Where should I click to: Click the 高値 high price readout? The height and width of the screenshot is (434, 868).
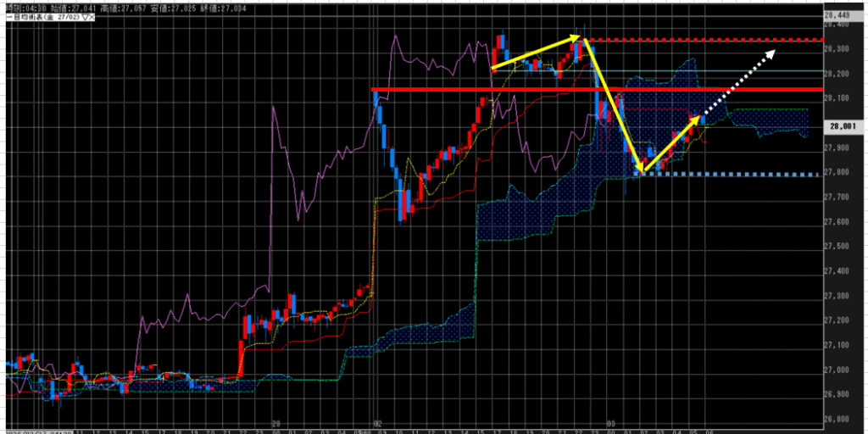[131, 6]
